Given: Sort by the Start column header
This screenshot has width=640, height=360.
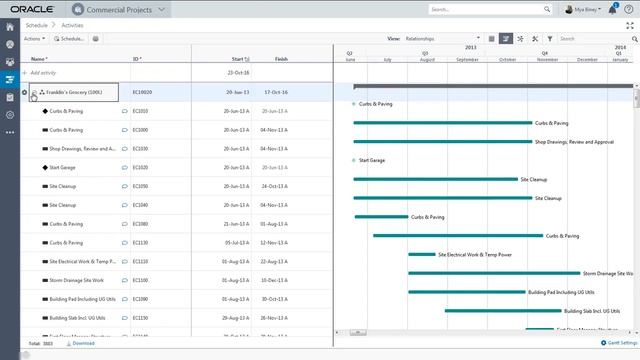Looking at the screenshot, I should point(240,59).
